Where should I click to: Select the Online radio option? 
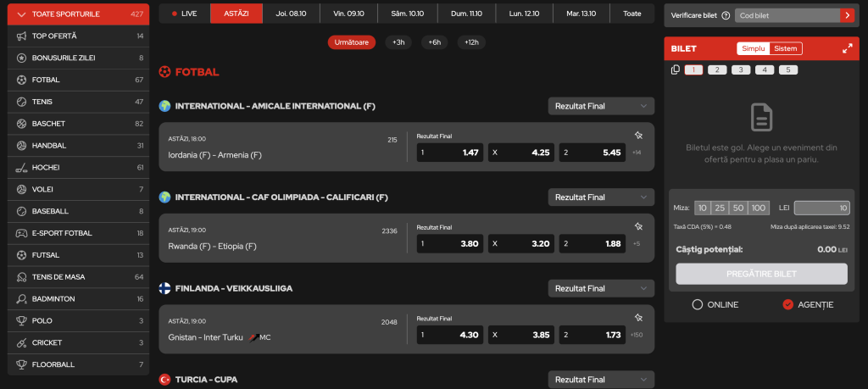pos(697,304)
